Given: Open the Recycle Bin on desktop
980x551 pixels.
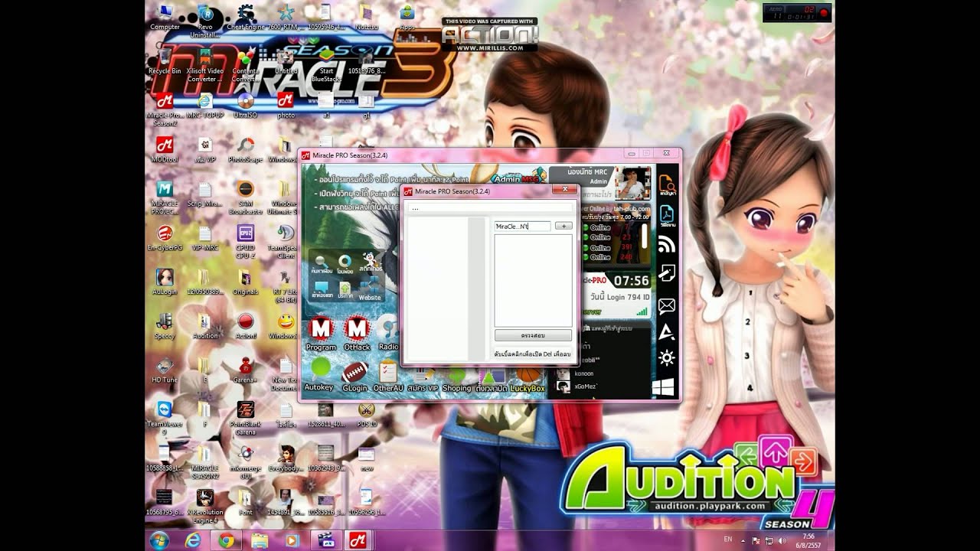Looking at the screenshot, I should click(165, 61).
